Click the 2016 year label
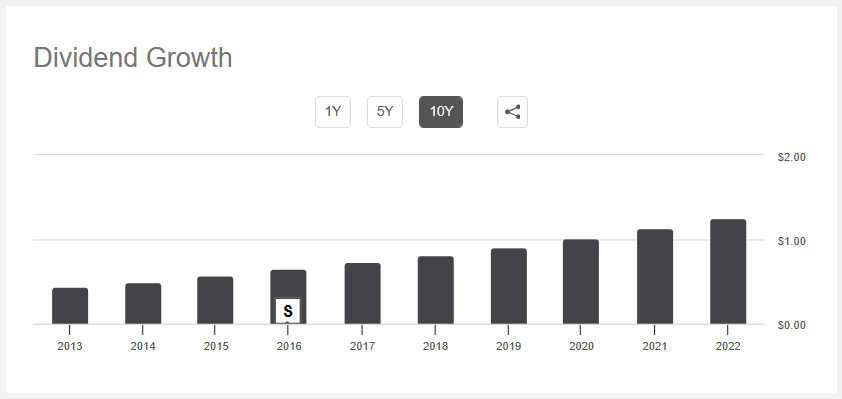The image size is (842, 399). [x=289, y=346]
